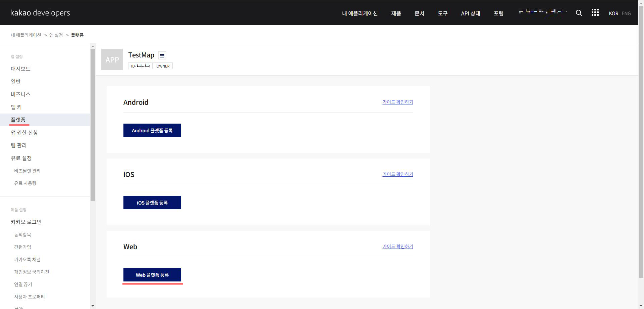Open the search magnifier icon
The height and width of the screenshot is (309, 644).
pyautogui.click(x=579, y=13)
